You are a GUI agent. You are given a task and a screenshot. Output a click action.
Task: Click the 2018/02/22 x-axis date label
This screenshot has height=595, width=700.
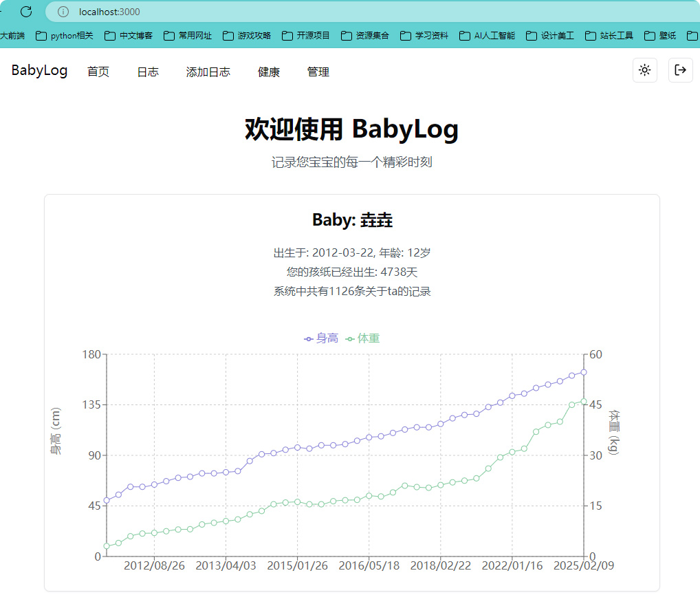[441, 565]
